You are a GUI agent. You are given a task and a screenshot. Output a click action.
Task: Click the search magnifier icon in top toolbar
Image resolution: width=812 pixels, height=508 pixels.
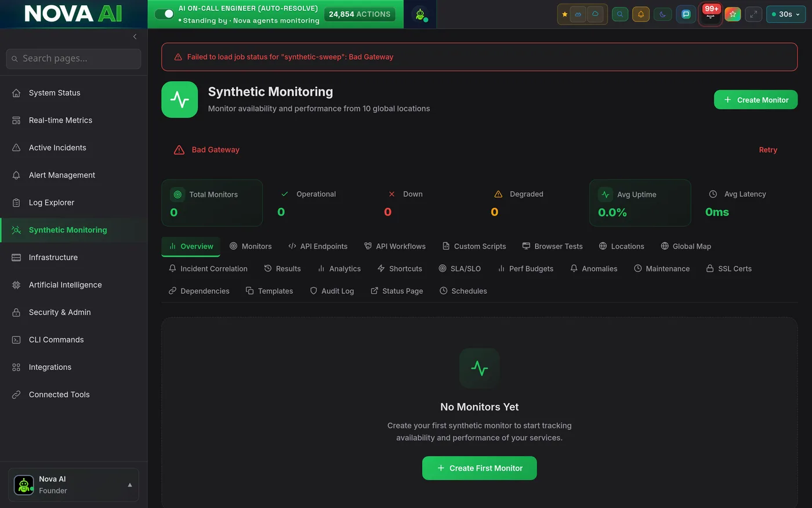click(620, 15)
